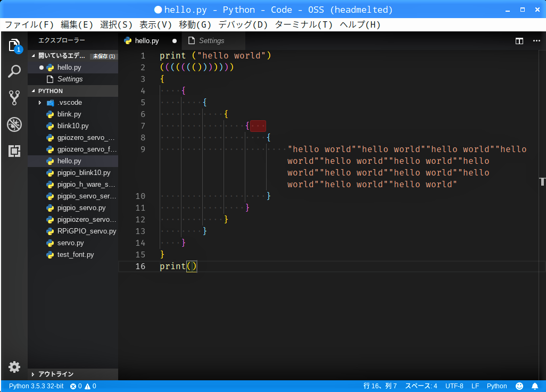Image resolution: width=546 pixels, height=392 pixels.
Task: Select Python 3.5.3 32-bit interpreter in status bar
Action: coord(36,386)
